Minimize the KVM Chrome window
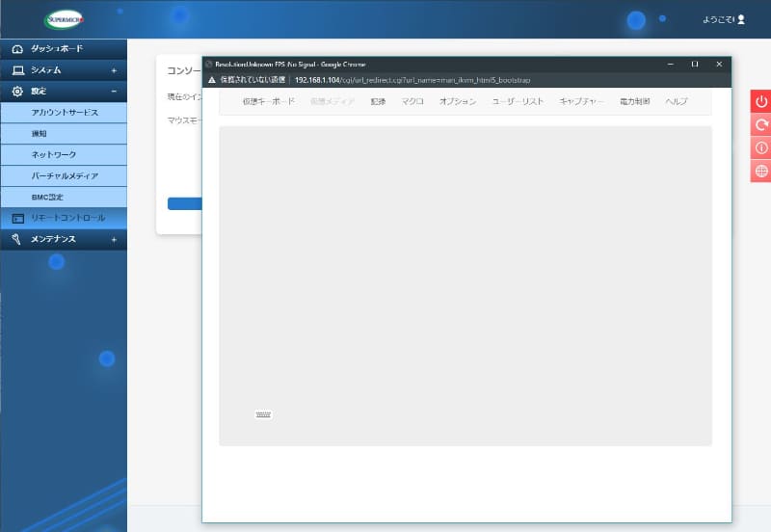This screenshot has height=532, width=771. click(x=670, y=65)
